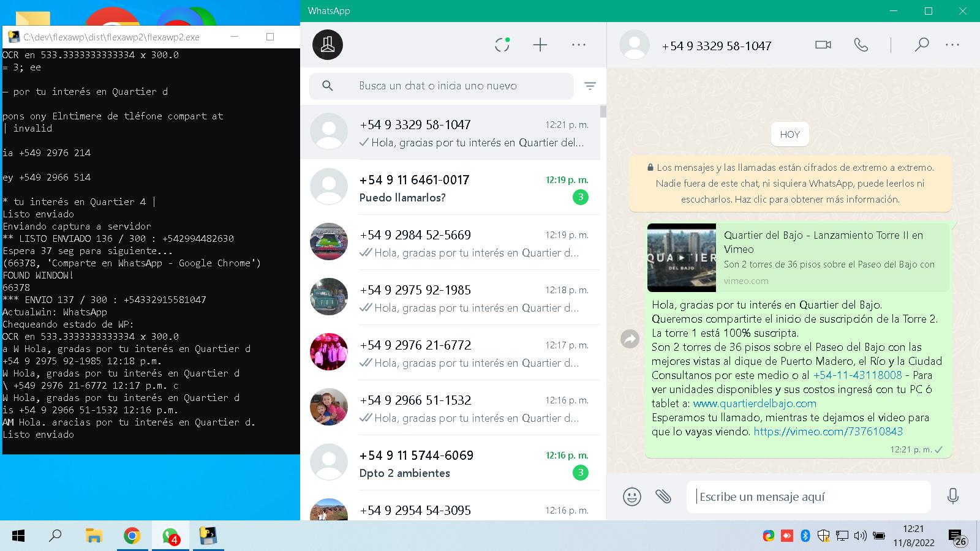The image size is (980, 551).
Task: Open the emoji picker
Action: point(632,496)
